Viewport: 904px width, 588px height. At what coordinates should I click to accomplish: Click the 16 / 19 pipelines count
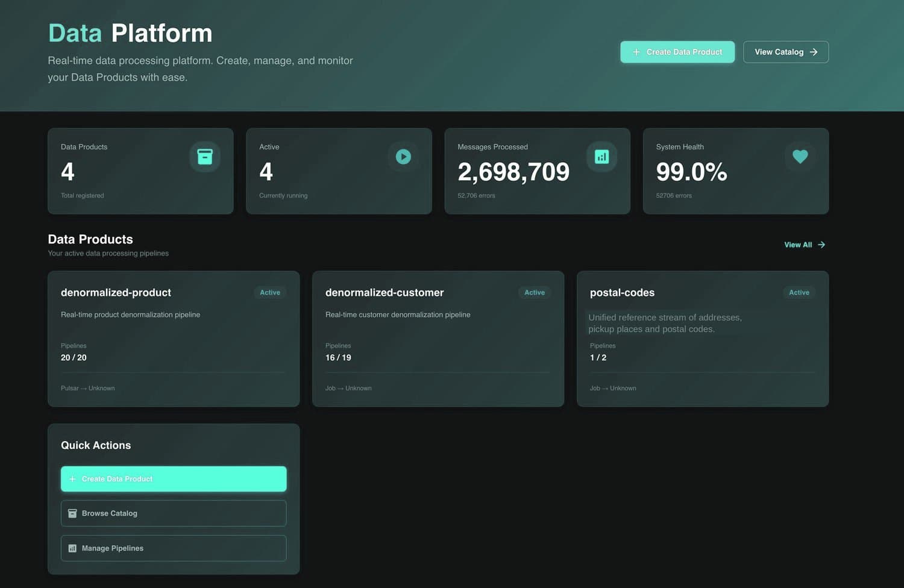[x=338, y=358]
